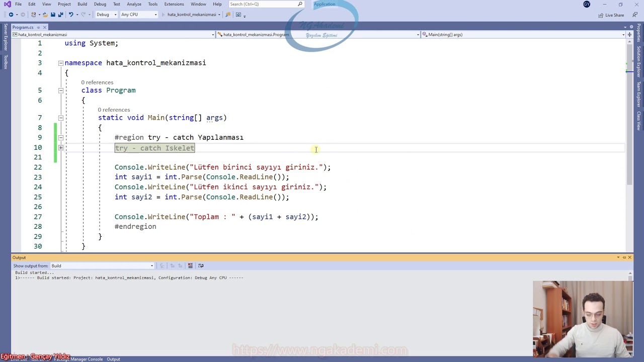Click the New Project toolbar icon
The height and width of the screenshot is (362, 644).
pos(34,15)
